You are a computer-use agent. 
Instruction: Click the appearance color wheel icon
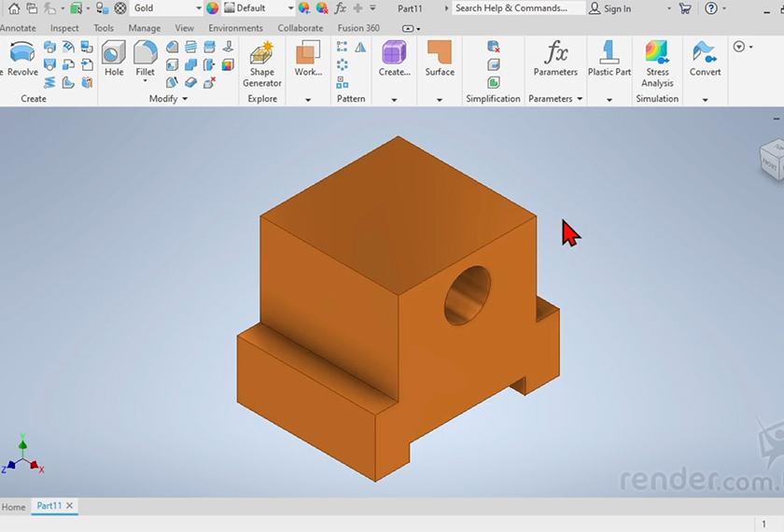coord(213,8)
